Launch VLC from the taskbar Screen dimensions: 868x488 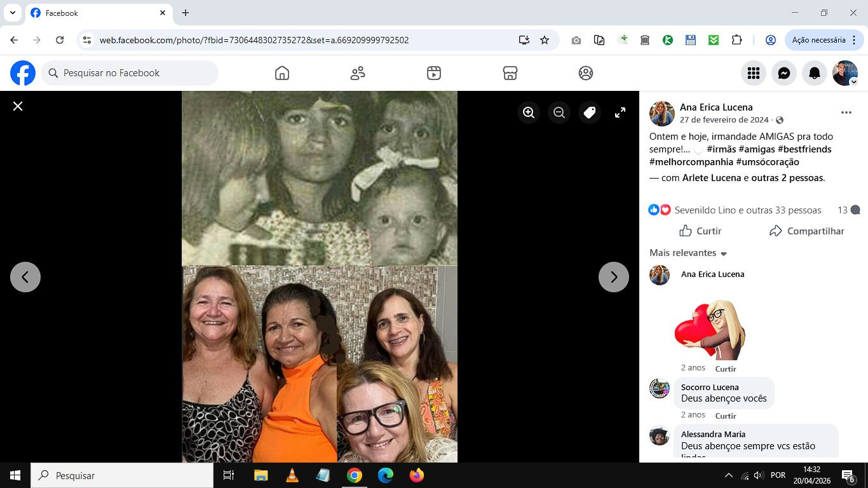point(292,475)
